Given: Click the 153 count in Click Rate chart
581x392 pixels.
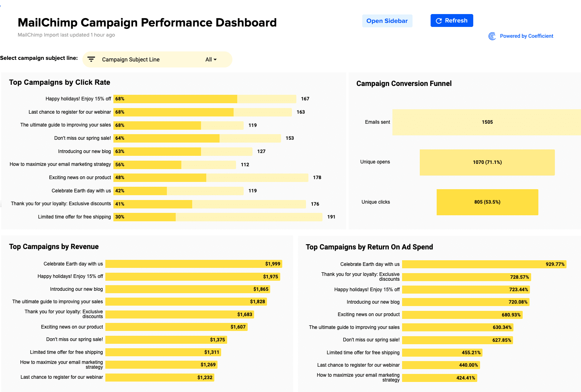Looking at the screenshot, I should (x=290, y=138).
